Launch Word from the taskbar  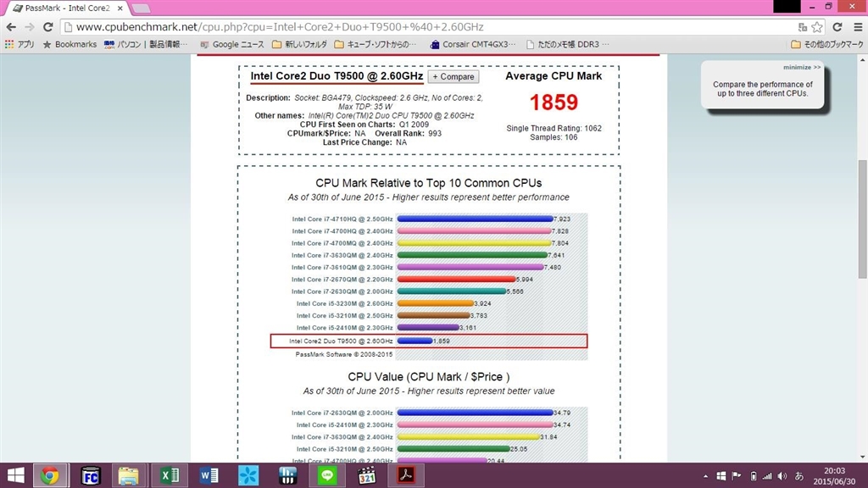pos(209,476)
